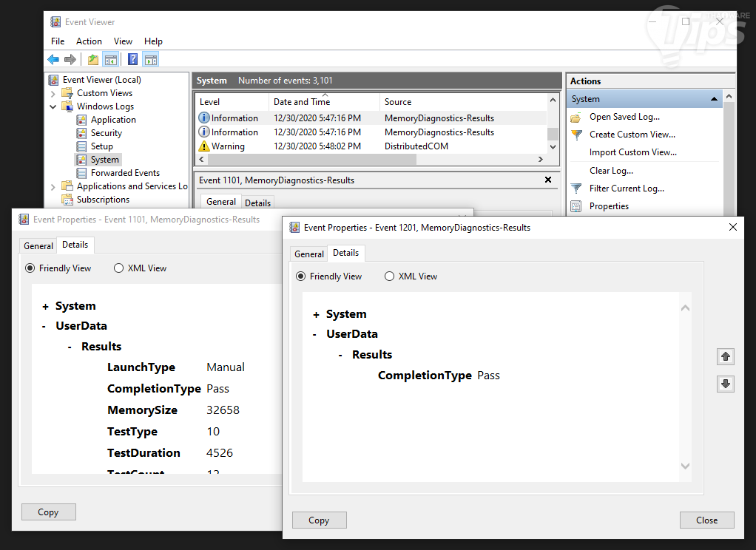Collapse the Windows Logs tree node
The height and width of the screenshot is (550, 756).
point(53,106)
